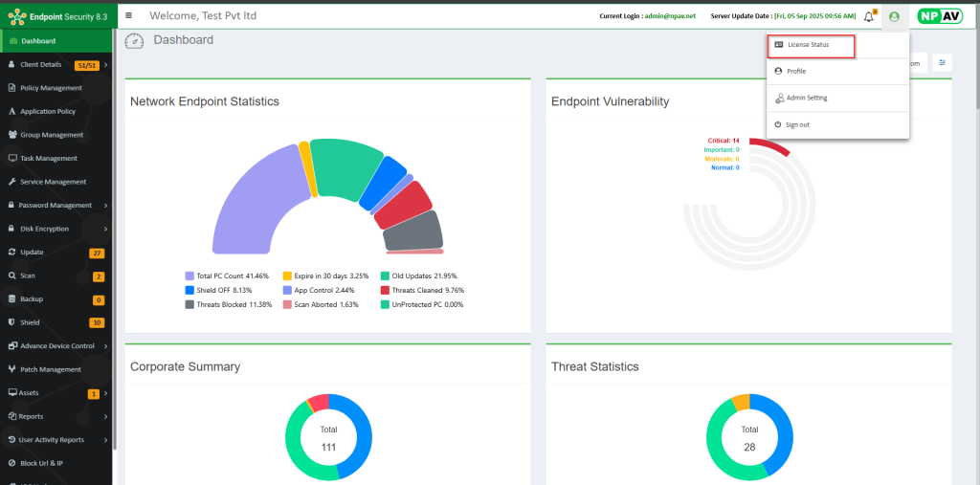Open the notification bell icon
This screenshot has width=980, height=485.
point(869,16)
